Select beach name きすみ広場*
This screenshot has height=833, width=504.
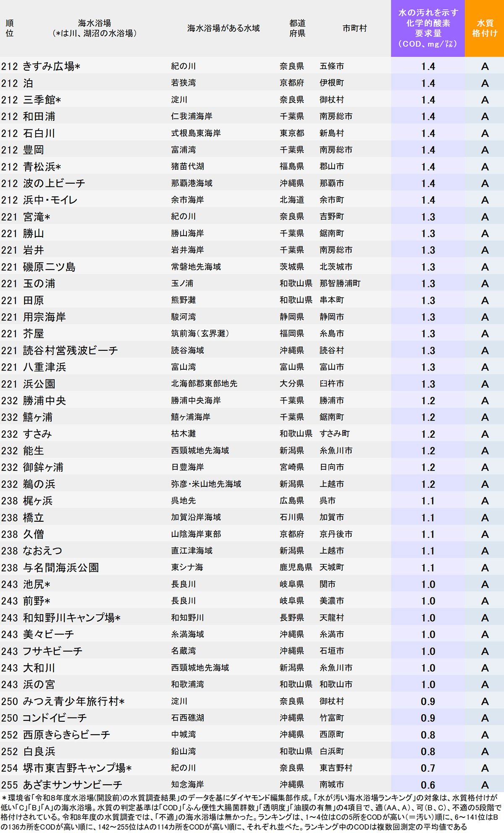point(52,66)
